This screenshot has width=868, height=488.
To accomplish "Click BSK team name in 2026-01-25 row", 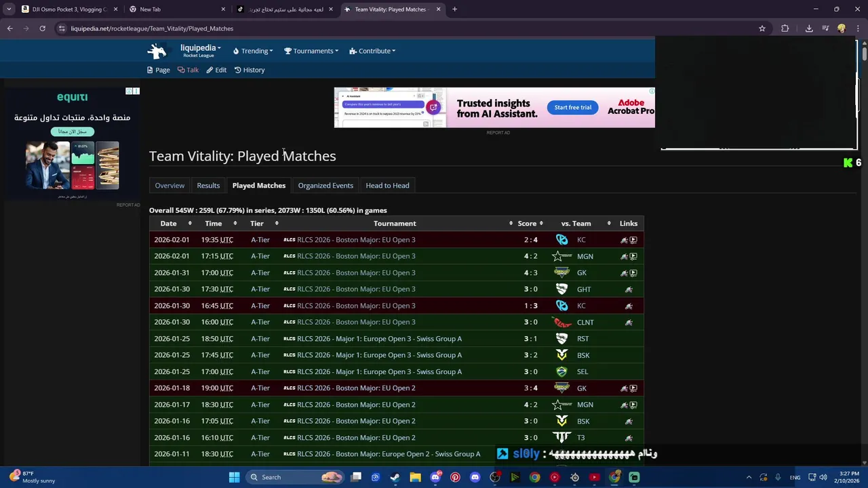I will tap(583, 355).
